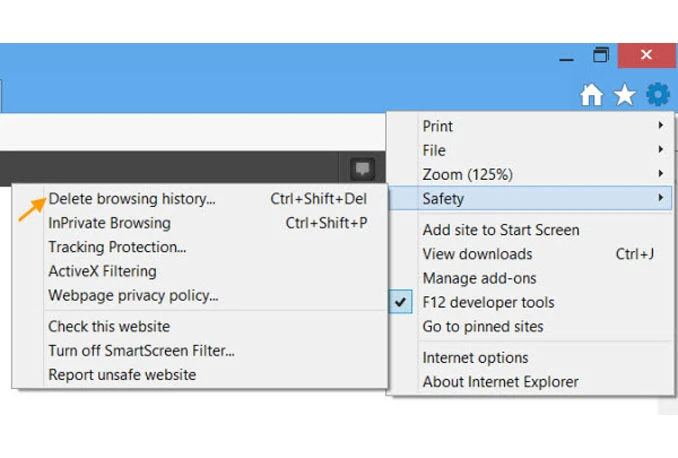Open the Safety menu item

coord(531,199)
